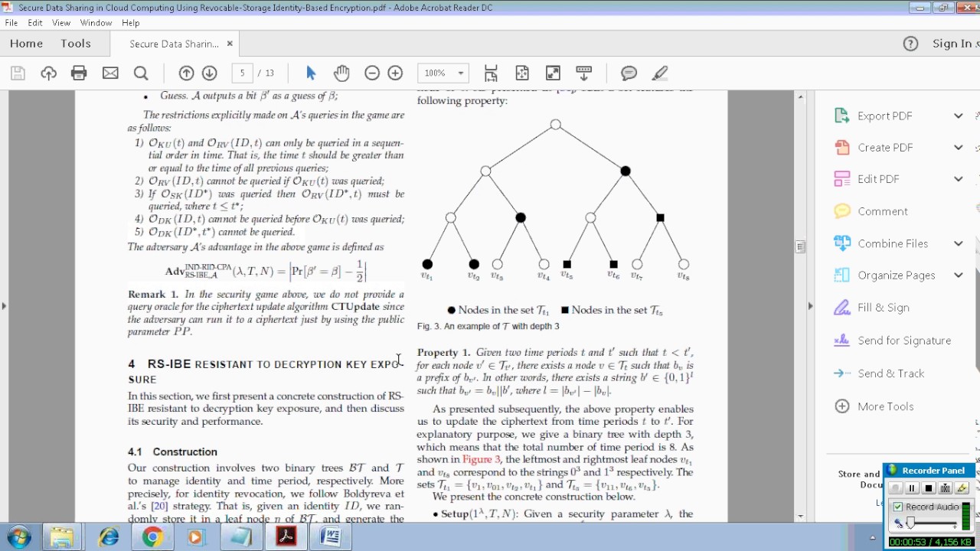Collapse the right tools pane arrow

pyautogui.click(x=810, y=306)
